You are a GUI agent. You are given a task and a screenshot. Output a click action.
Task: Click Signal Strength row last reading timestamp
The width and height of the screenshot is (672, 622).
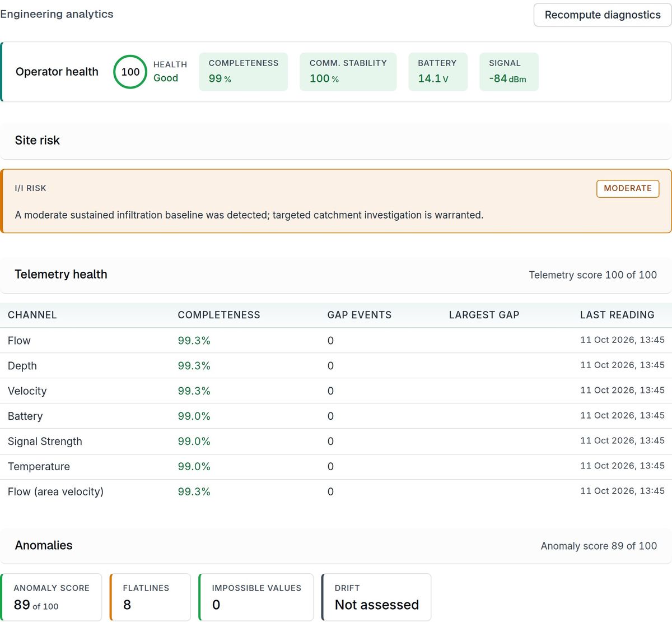[x=622, y=440]
